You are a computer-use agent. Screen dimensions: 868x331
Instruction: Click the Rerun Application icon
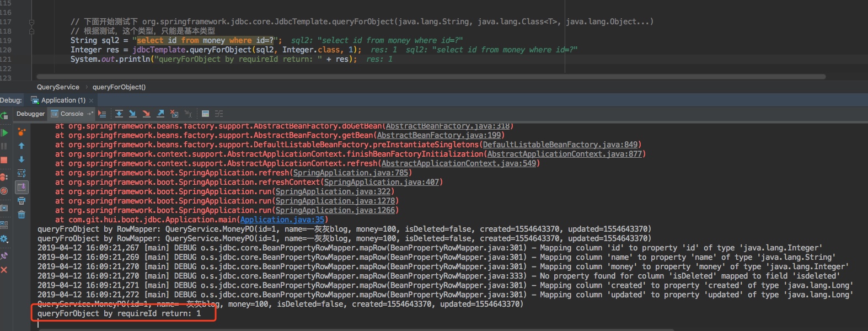4,115
